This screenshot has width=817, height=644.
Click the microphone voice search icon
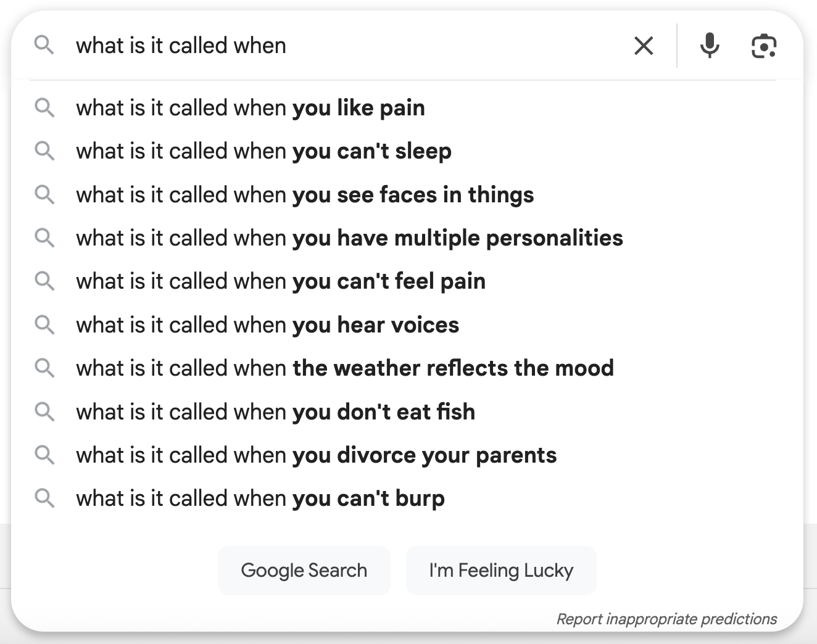point(710,46)
